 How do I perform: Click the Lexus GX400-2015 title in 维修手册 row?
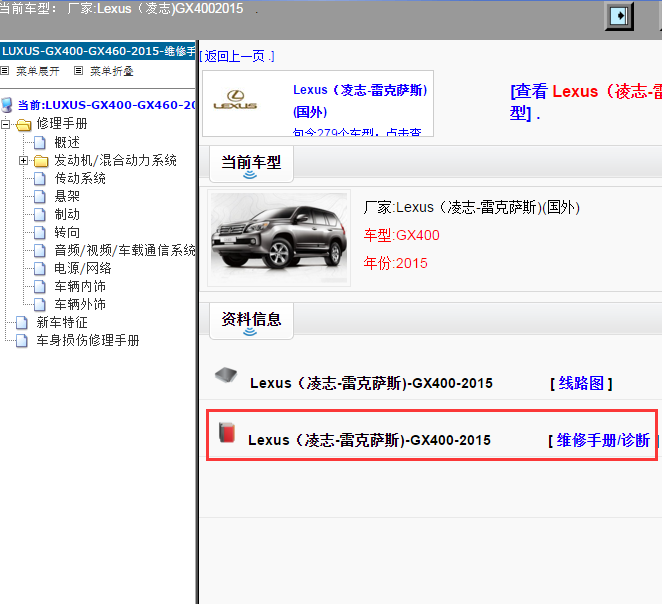click(369, 440)
